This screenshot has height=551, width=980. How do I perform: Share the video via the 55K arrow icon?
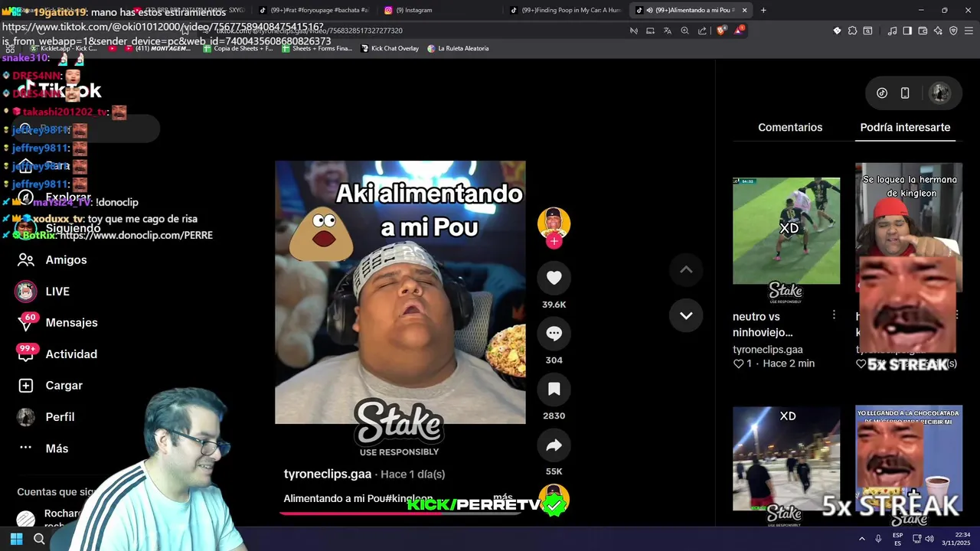(x=554, y=445)
